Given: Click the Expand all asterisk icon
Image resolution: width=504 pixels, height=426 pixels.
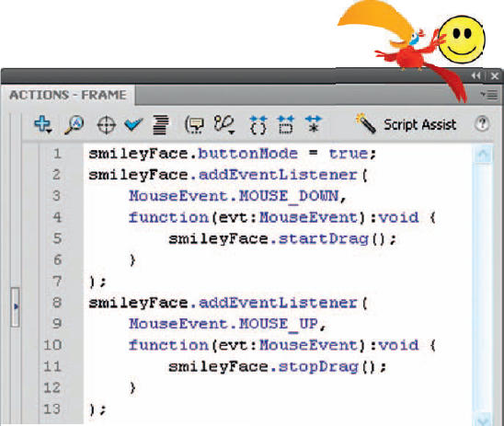Looking at the screenshot, I should point(313,125).
